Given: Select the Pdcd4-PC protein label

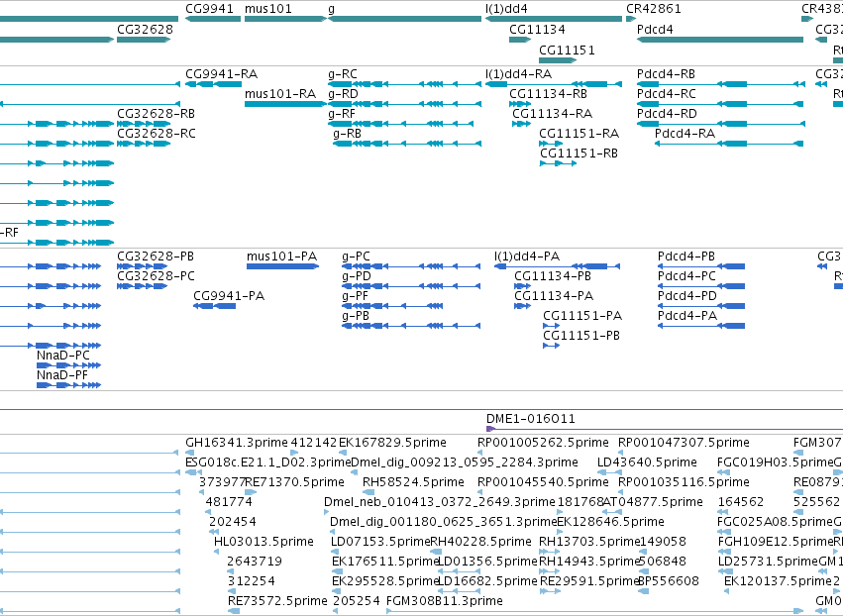Looking at the screenshot, I should (687, 276).
